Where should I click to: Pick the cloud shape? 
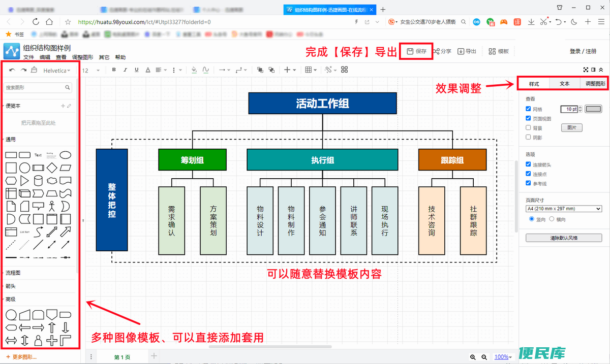click(x=52, y=180)
